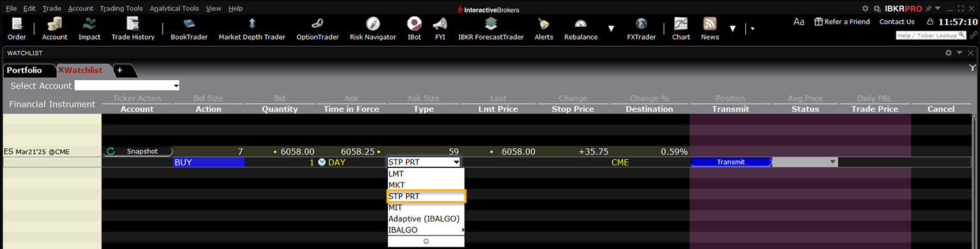Open the Chart tool
The image size is (980, 249).
[x=681, y=29]
